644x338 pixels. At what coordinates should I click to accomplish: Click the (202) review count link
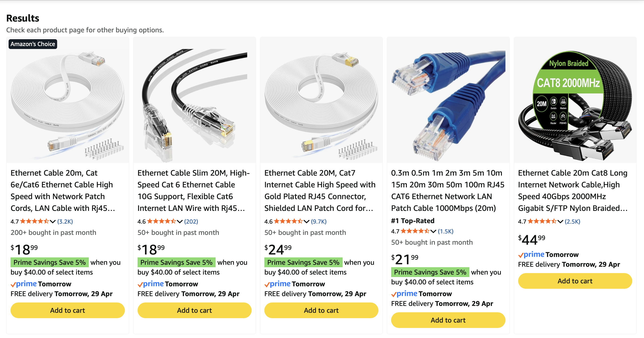(x=191, y=221)
